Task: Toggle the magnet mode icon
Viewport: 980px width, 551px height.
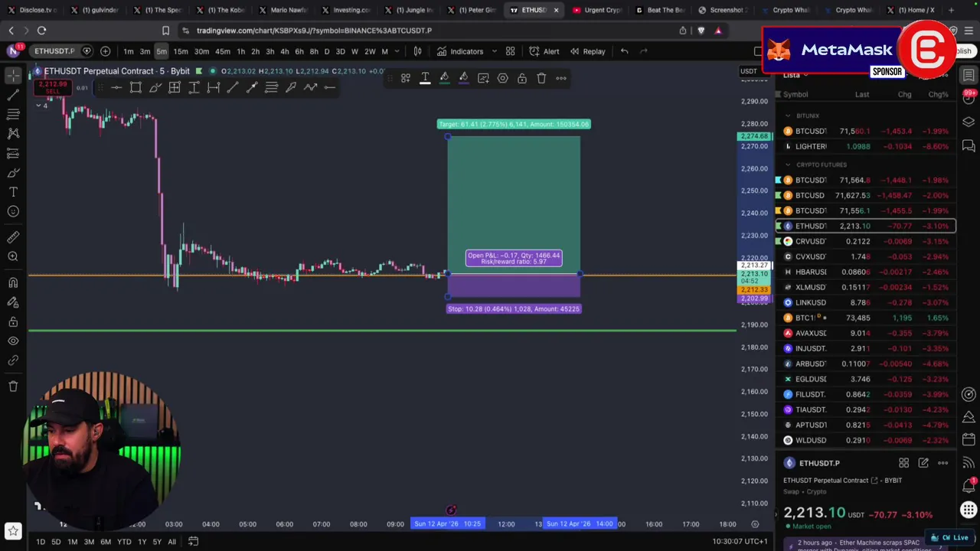Action: click(13, 282)
